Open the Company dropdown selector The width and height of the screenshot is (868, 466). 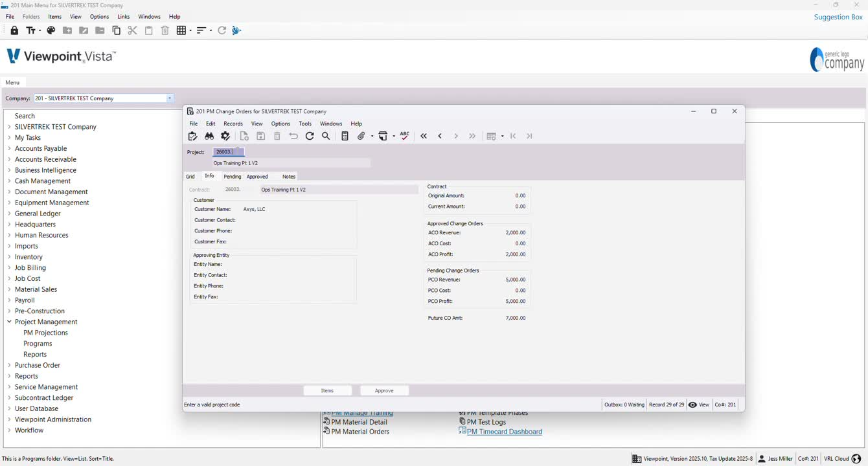[x=170, y=98]
